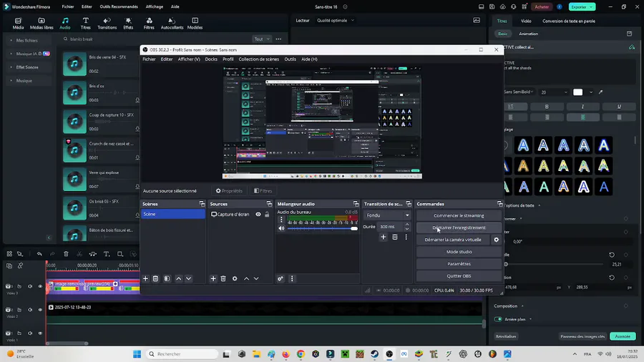This screenshot has height=362, width=644.
Task: Open source properties gear in OBS Sources dock
Action: [235, 279]
